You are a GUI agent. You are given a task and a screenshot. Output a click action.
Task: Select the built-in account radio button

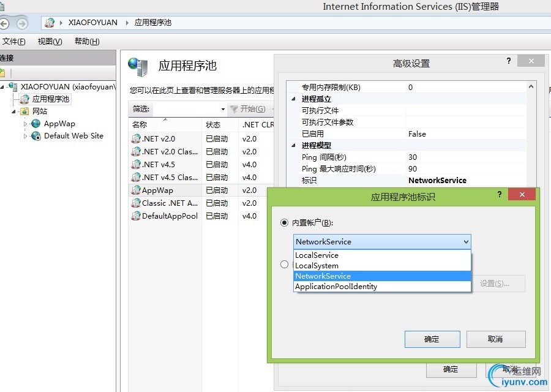tap(284, 222)
